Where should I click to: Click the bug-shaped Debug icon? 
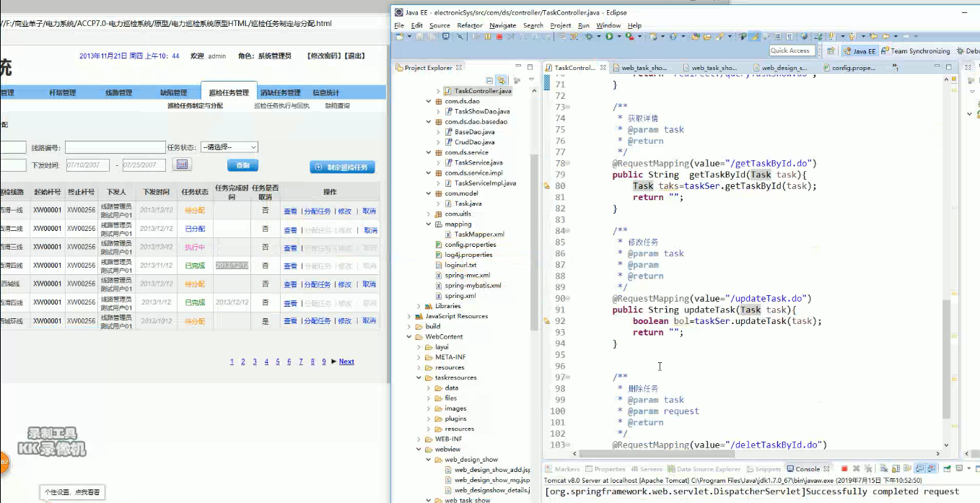(x=588, y=36)
